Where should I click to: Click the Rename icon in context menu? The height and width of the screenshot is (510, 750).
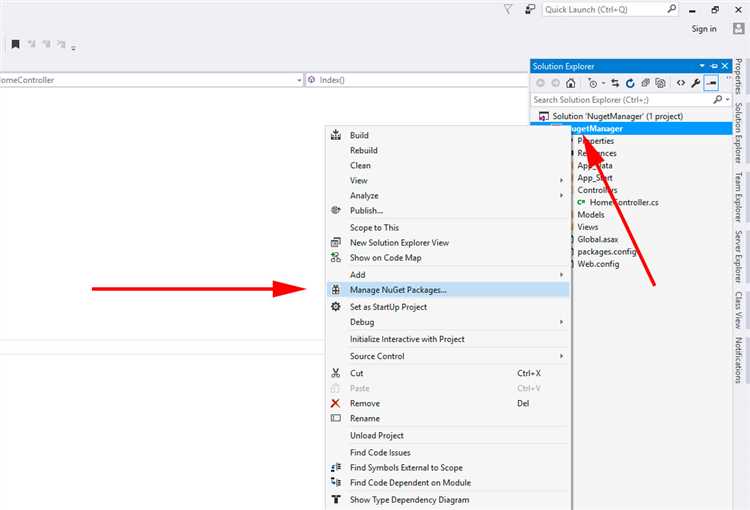pos(336,418)
